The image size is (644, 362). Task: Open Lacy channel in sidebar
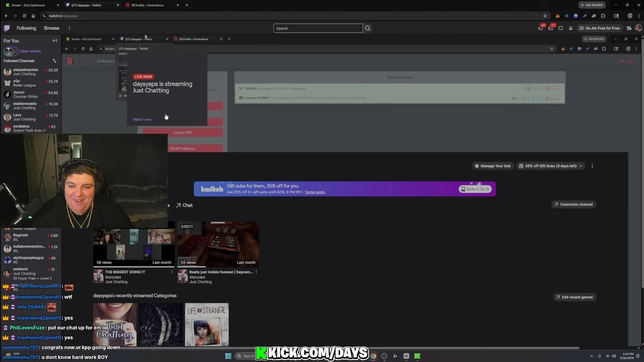pyautogui.click(x=30, y=117)
